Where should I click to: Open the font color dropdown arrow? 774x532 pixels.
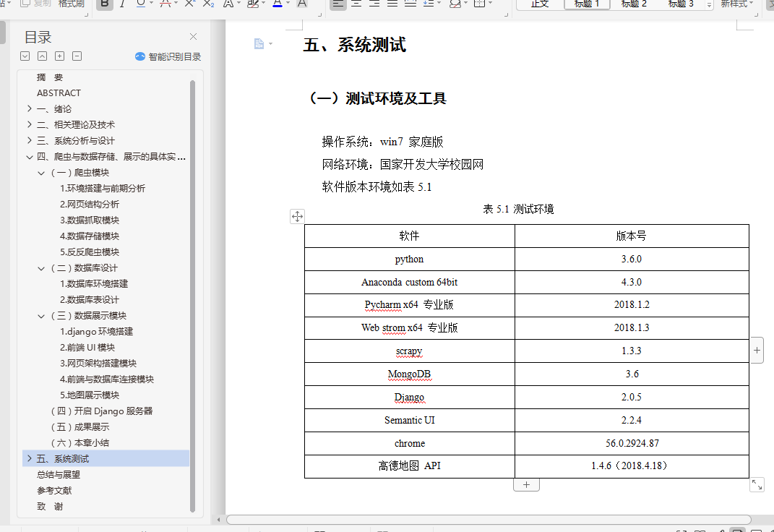pyautogui.click(x=288, y=4)
